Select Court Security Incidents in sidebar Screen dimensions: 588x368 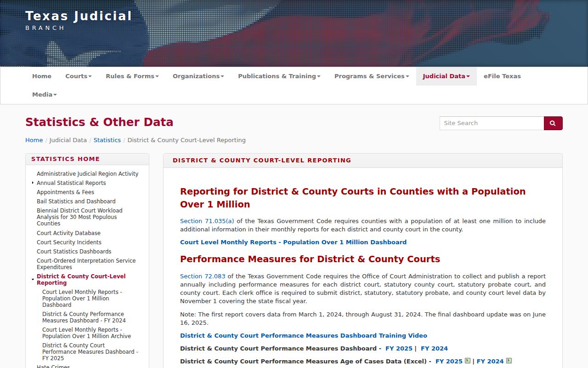[x=69, y=242]
